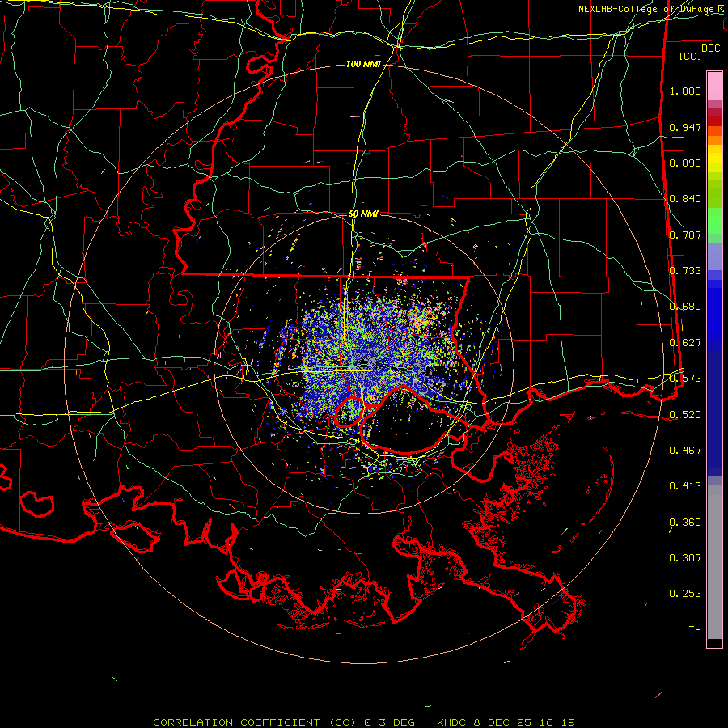
Task: Select the 0.680 legend value
Action: 685,307
